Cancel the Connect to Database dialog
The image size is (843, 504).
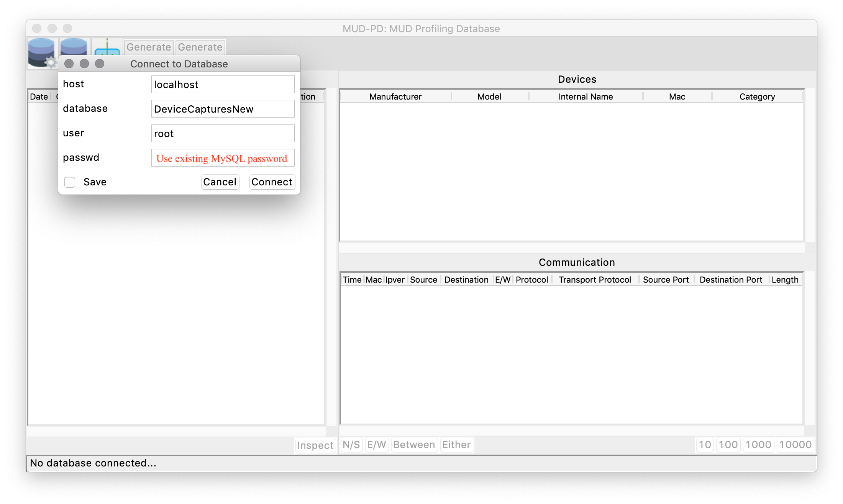[220, 182]
